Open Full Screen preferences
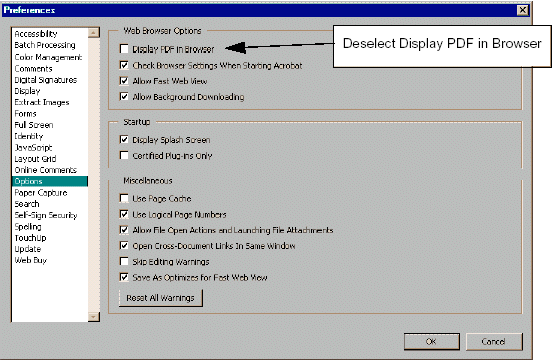 point(34,125)
